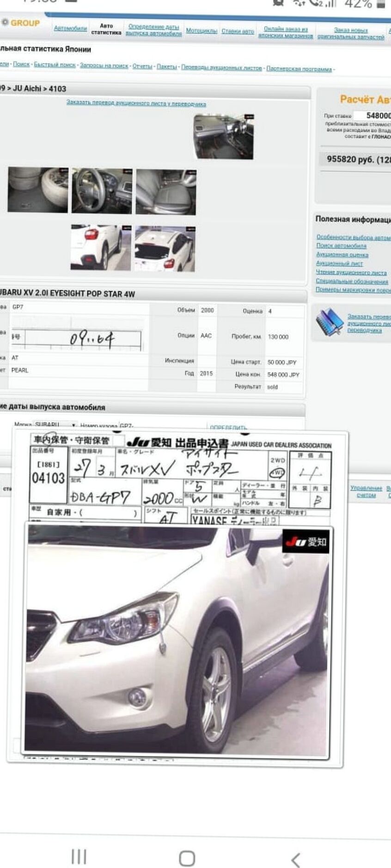Open the dashboard interior photo thumbnail
The image size is (391, 868).
(x=224, y=136)
